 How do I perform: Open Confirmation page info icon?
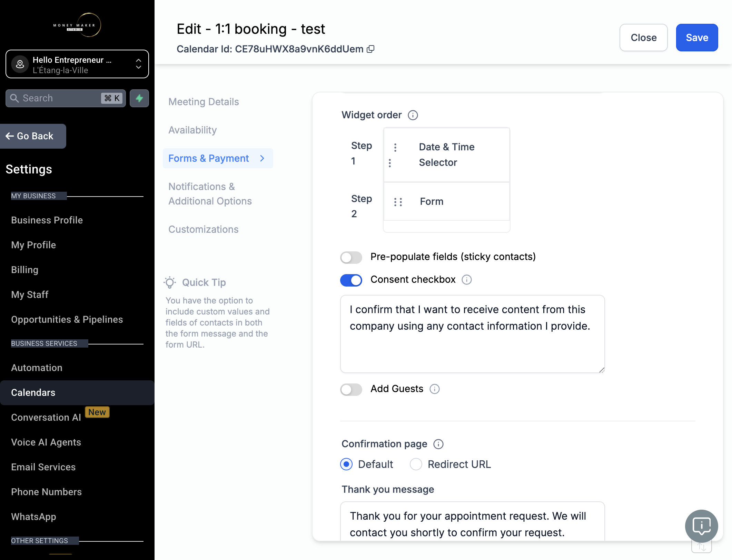click(438, 444)
